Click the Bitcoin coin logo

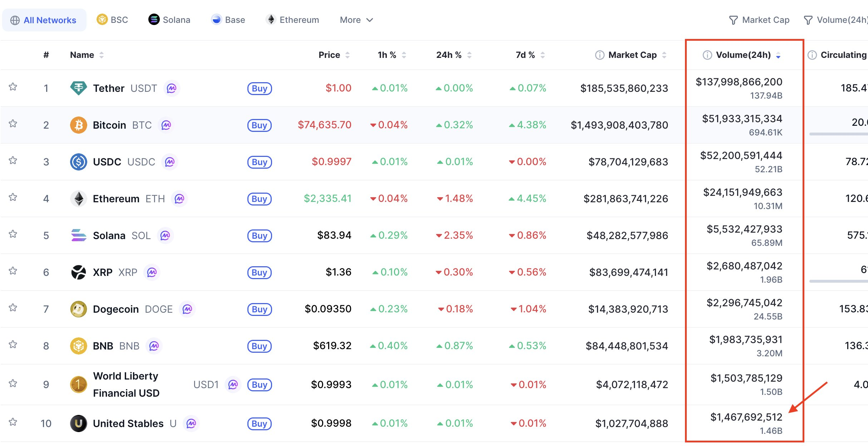point(79,125)
